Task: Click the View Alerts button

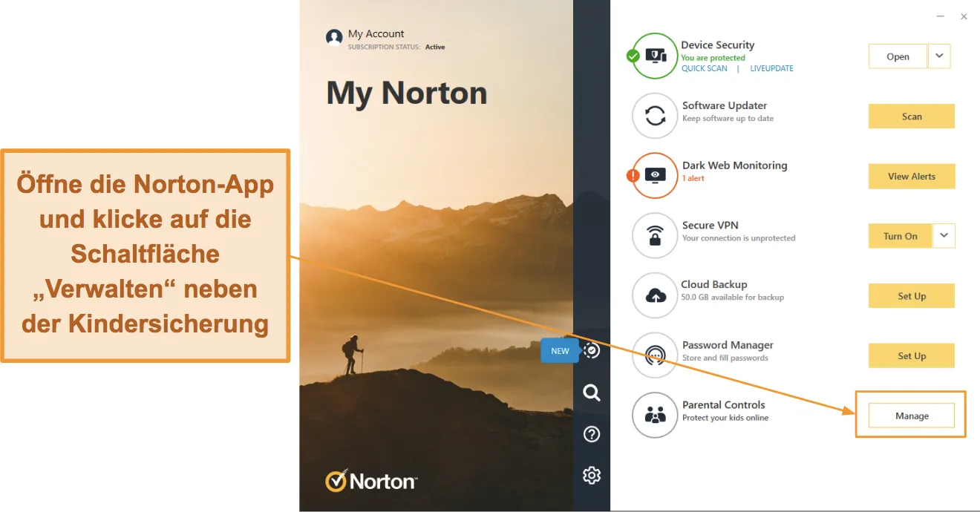Action: (x=912, y=177)
